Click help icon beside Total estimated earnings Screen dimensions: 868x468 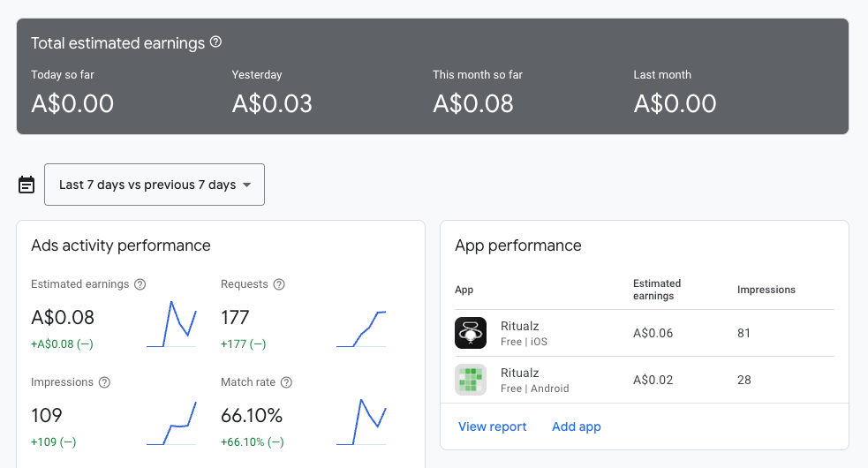[x=215, y=42]
